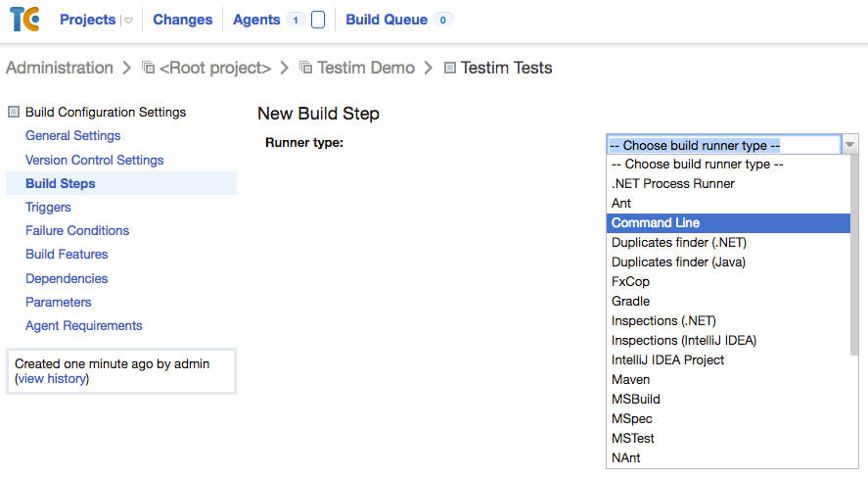Choose Gradle from the runner list

[x=630, y=302]
